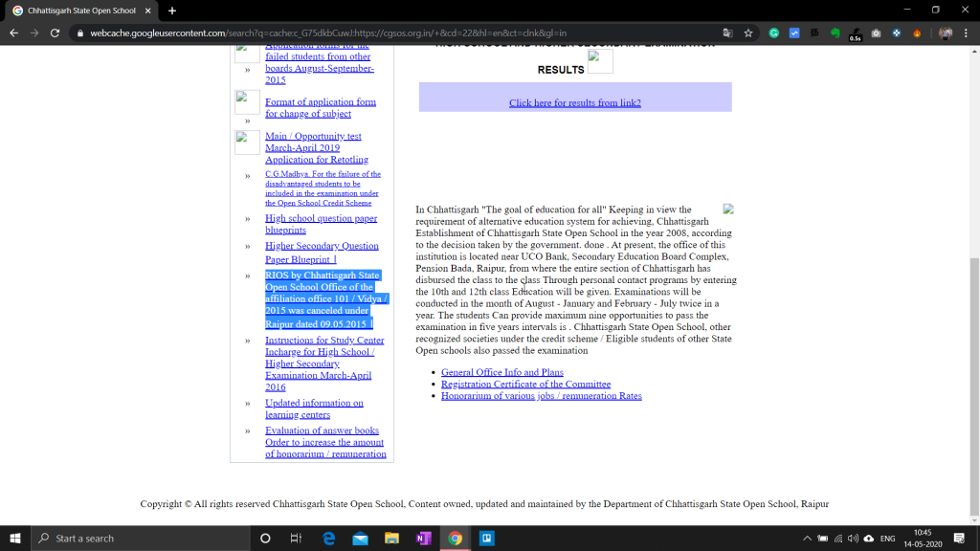View site information lock icon

(80, 33)
